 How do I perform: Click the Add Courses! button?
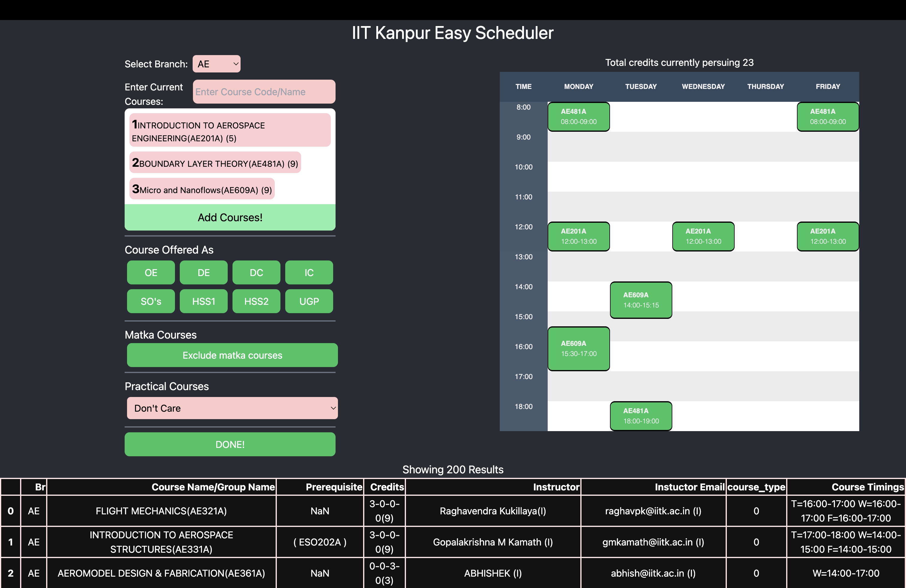[x=230, y=217]
